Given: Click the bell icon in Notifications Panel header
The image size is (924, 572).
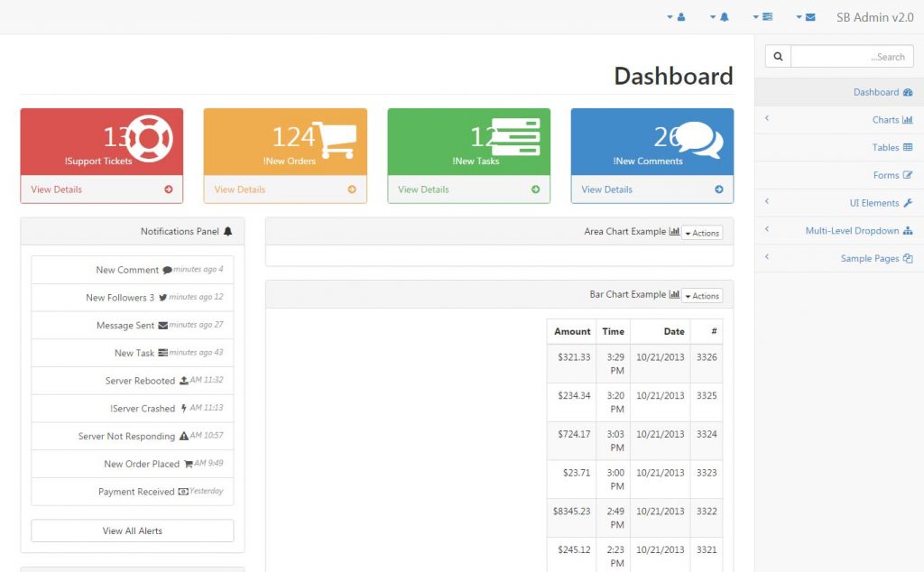Looking at the screenshot, I should pos(228,232).
